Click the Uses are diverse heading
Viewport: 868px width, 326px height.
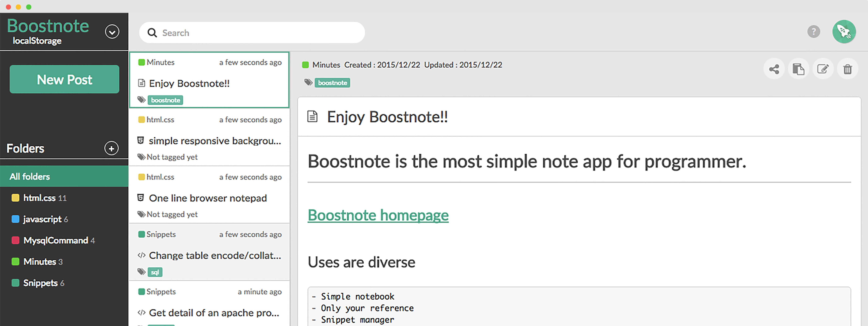362,262
